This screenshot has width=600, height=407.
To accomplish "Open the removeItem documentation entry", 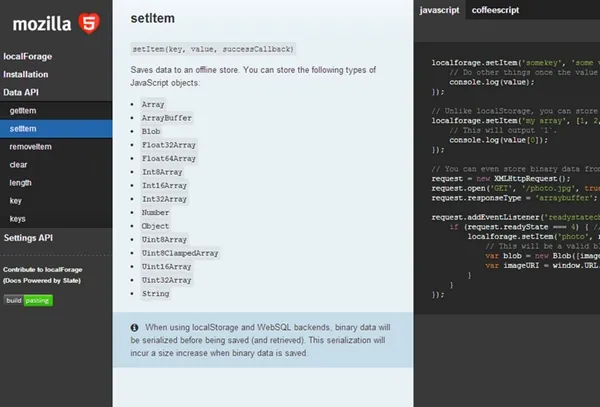I will (30, 146).
